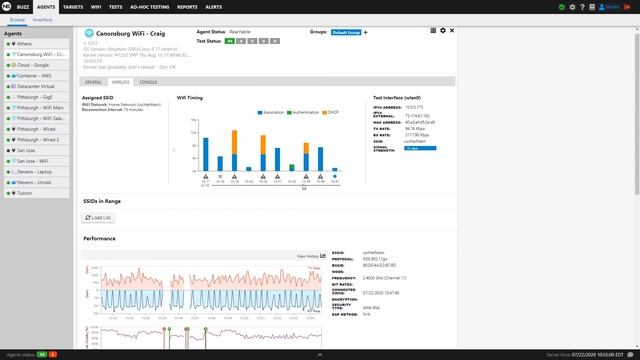Image resolution: width=640 pixels, height=360 pixels.
Task: Open the agent settings gear icon
Action: [x=443, y=31]
